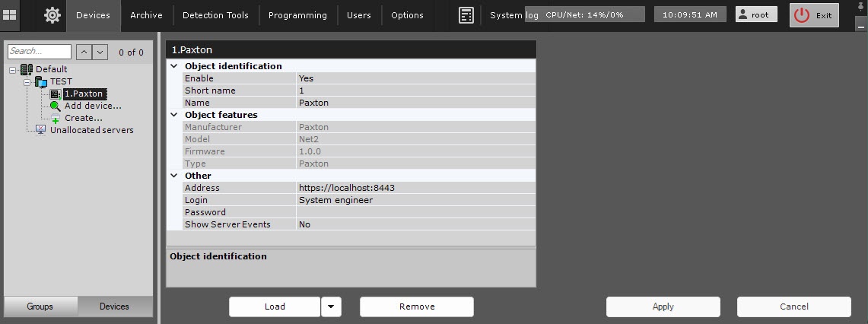
Task: Open the System log icon
Action: pos(466,15)
